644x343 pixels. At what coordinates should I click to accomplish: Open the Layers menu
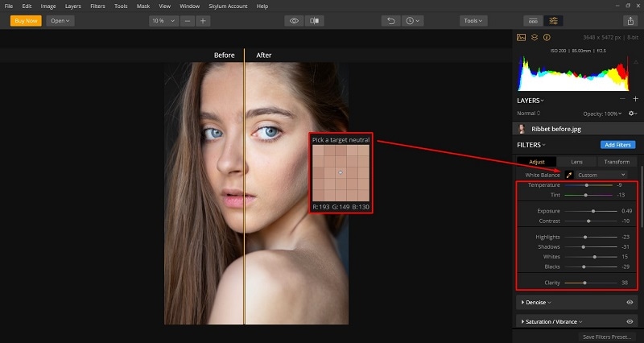coord(72,6)
